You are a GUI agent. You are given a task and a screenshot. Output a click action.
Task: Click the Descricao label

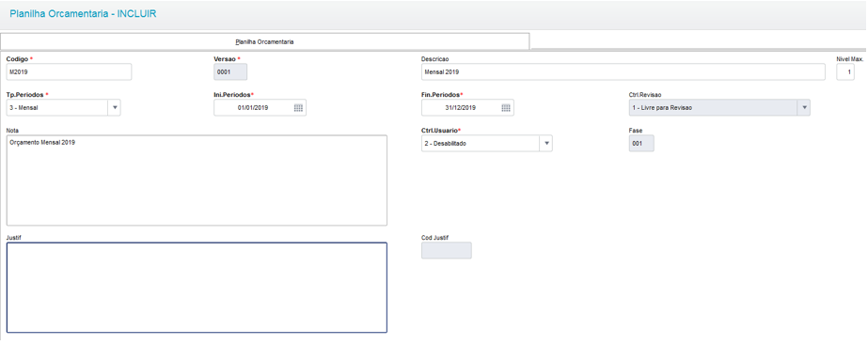click(x=435, y=58)
